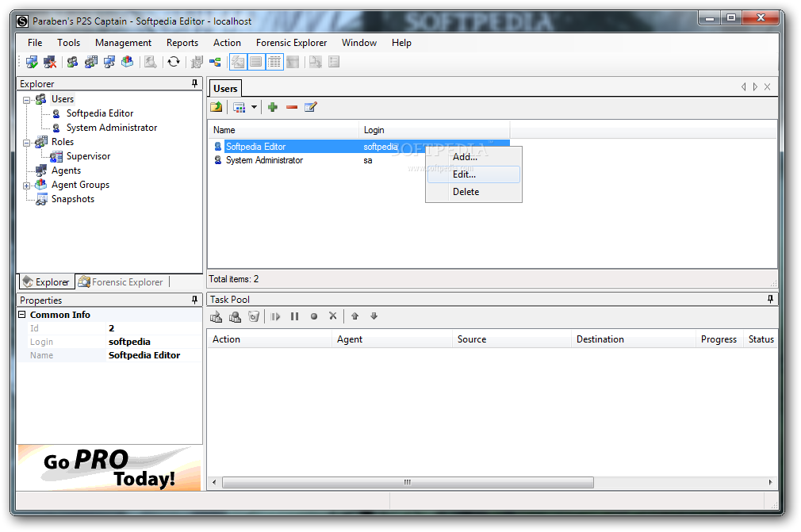The height and width of the screenshot is (532, 801).
Task: Click the connect agent icon with green checkmark
Action: click(32, 63)
